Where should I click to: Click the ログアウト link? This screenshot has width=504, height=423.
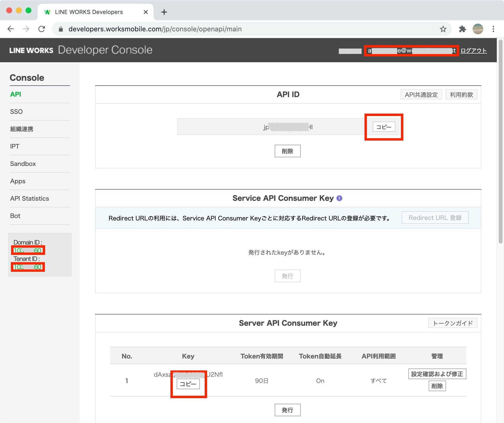click(473, 50)
